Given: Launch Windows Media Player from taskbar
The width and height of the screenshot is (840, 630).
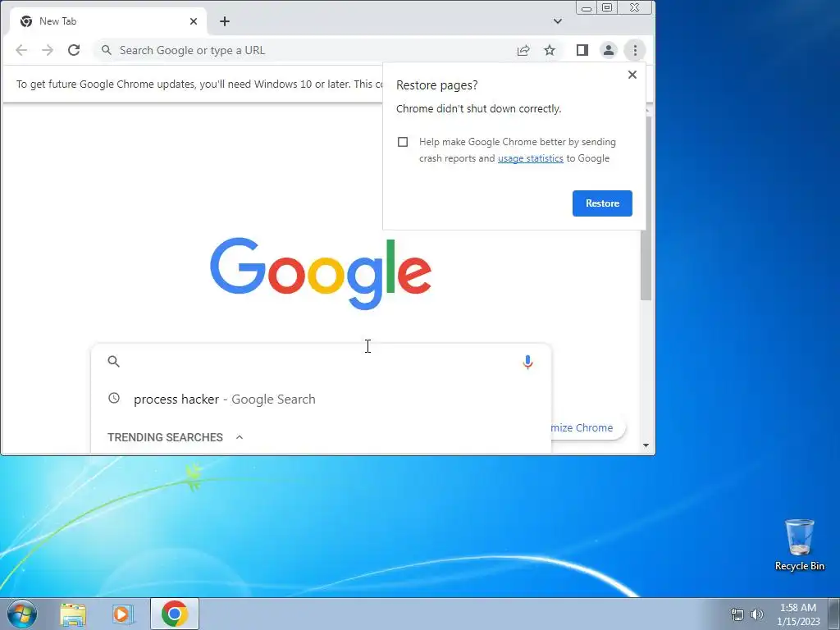Looking at the screenshot, I should pyautogui.click(x=123, y=614).
